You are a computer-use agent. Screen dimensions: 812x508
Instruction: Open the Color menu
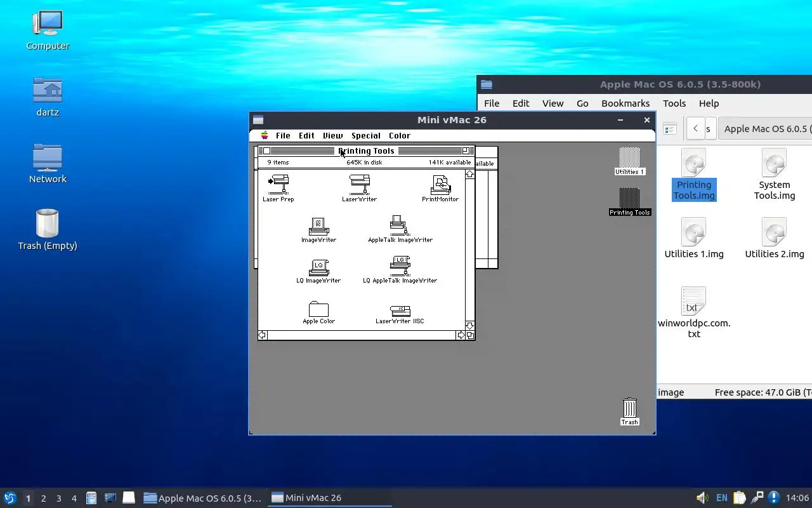pyautogui.click(x=400, y=135)
